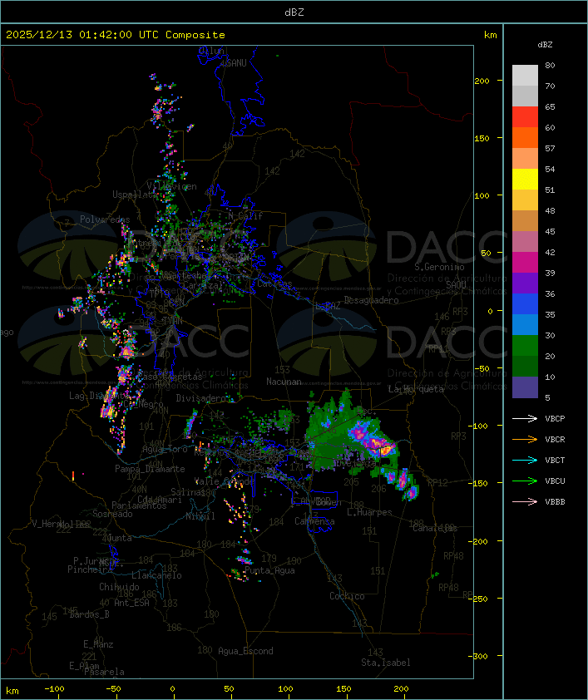
Task: Pick the tan swatch between 48 and 45
Action: pos(525,221)
